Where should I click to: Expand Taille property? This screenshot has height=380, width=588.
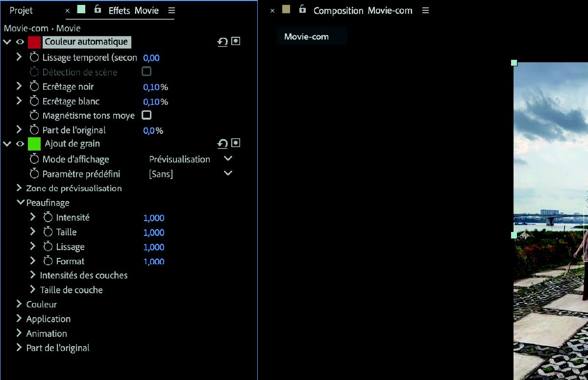(33, 231)
